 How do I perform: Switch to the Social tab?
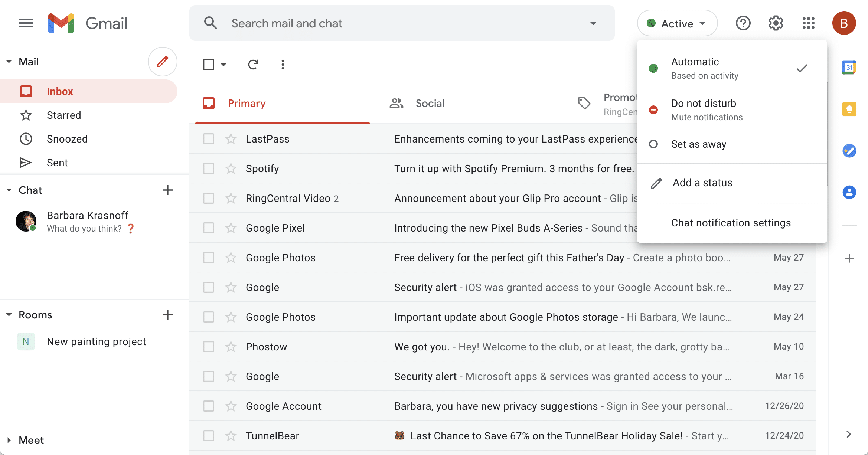coord(430,103)
